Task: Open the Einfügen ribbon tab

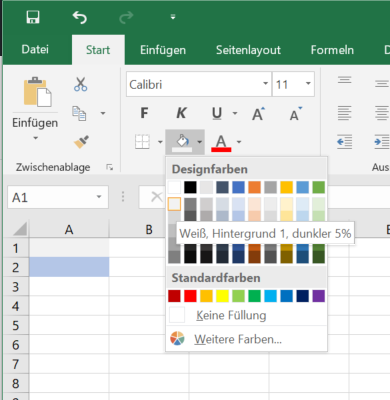Action: [163, 50]
